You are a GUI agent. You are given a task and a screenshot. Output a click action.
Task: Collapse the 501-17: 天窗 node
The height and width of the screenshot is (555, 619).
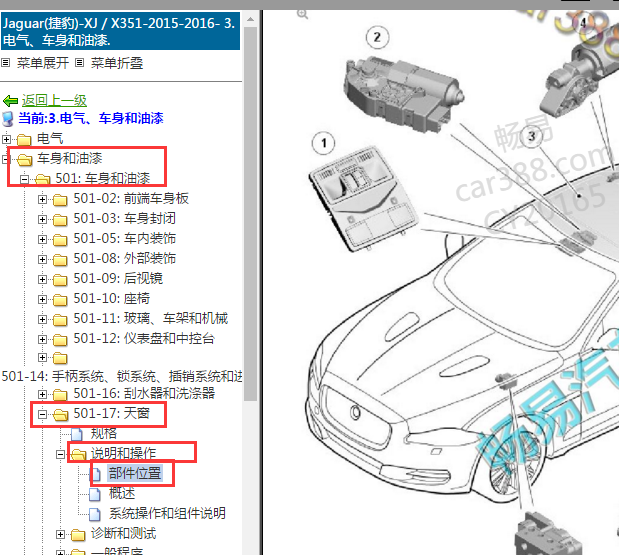[42, 414]
